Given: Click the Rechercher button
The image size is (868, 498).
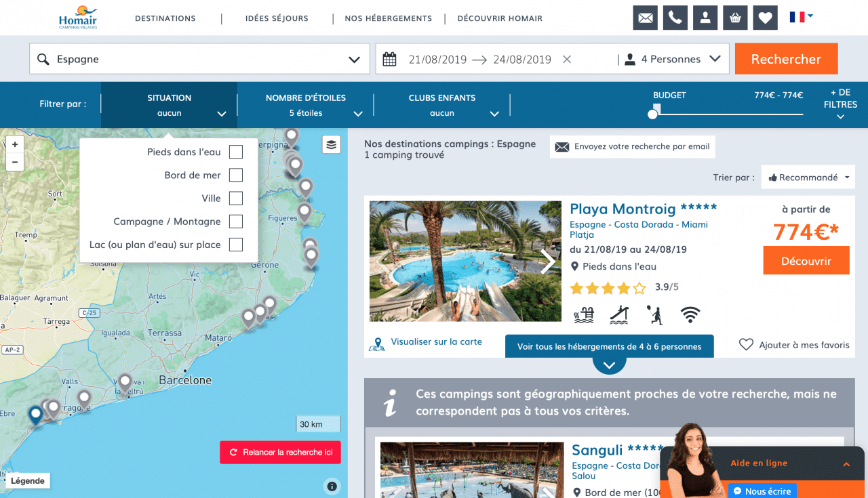Looking at the screenshot, I should pyautogui.click(x=787, y=59).
